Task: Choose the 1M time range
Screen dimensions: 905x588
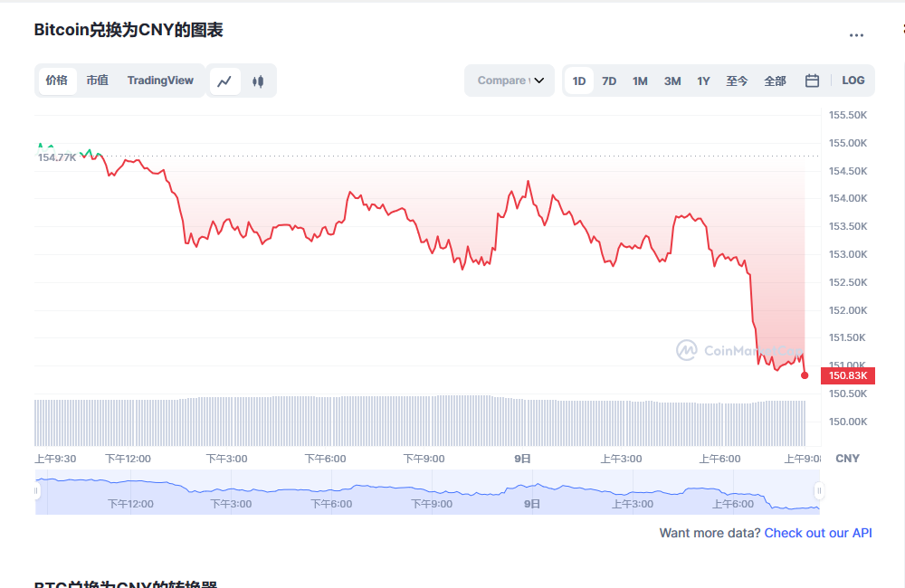Action: coord(640,81)
